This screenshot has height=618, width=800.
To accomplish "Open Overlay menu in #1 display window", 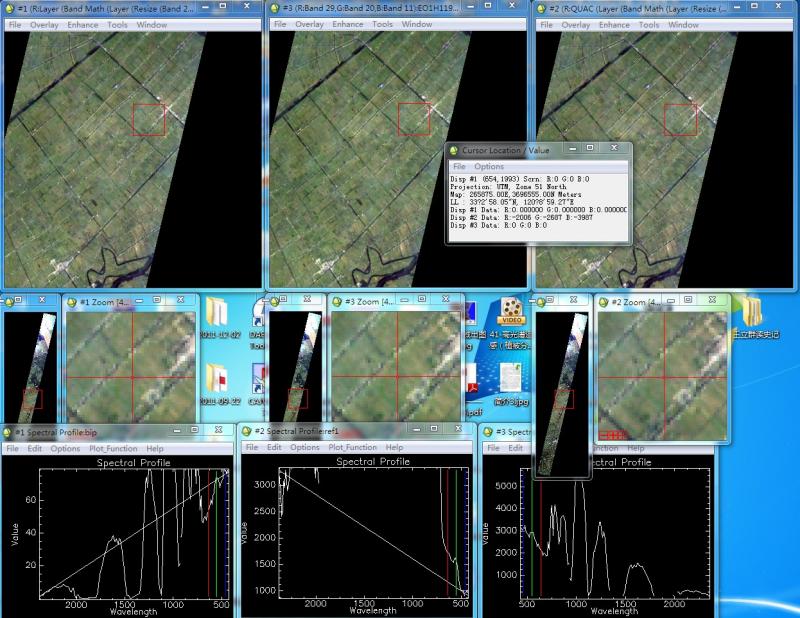I will pyautogui.click(x=44, y=24).
